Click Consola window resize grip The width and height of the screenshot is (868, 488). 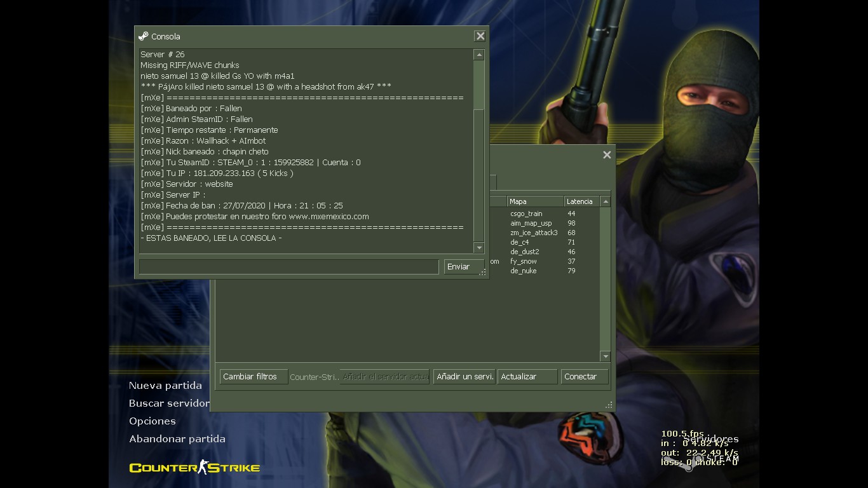pos(482,273)
